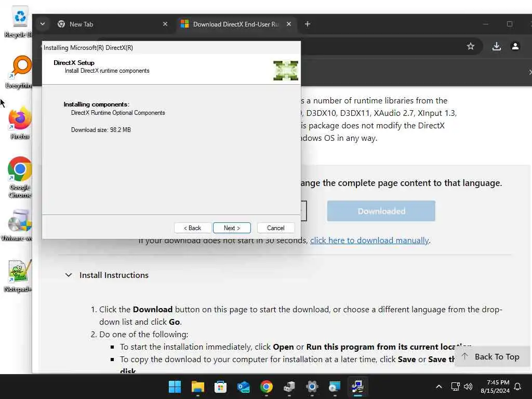Cancel the DirectX installation
The height and width of the screenshot is (399, 532).
[275, 228]
